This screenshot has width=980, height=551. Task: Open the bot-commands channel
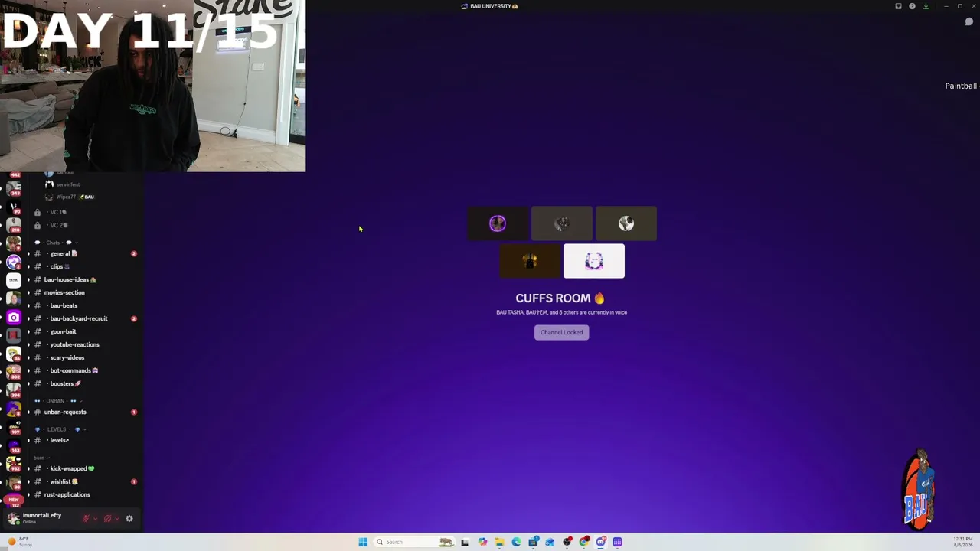(83, 370)
